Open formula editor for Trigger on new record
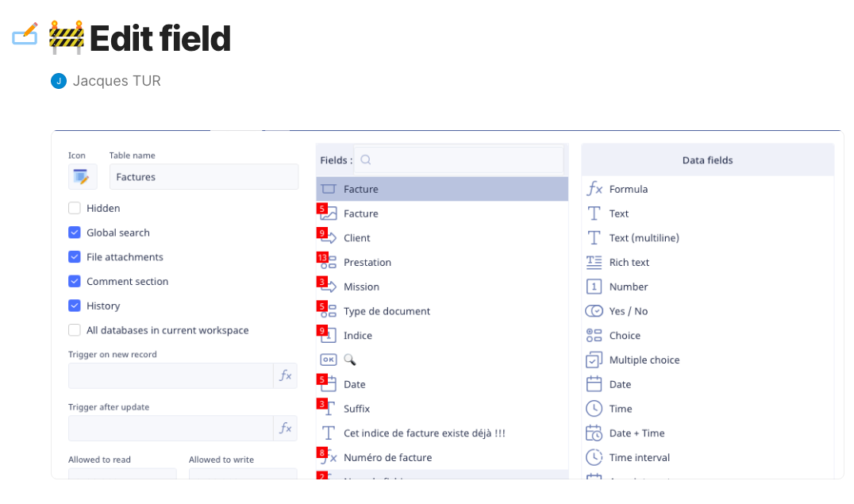This screenshot has height=504, width=854. pyautogui.click(x=286, y=375)
